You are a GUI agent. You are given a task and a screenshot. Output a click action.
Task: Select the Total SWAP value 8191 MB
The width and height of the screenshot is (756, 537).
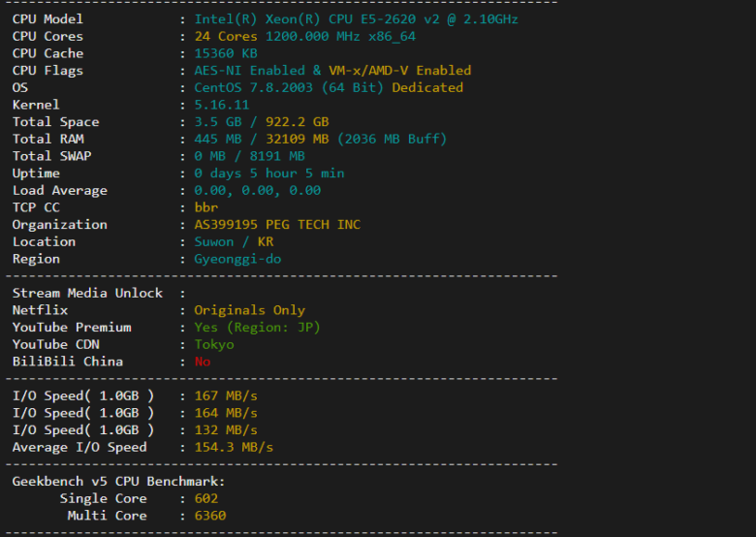coord(277,156)
